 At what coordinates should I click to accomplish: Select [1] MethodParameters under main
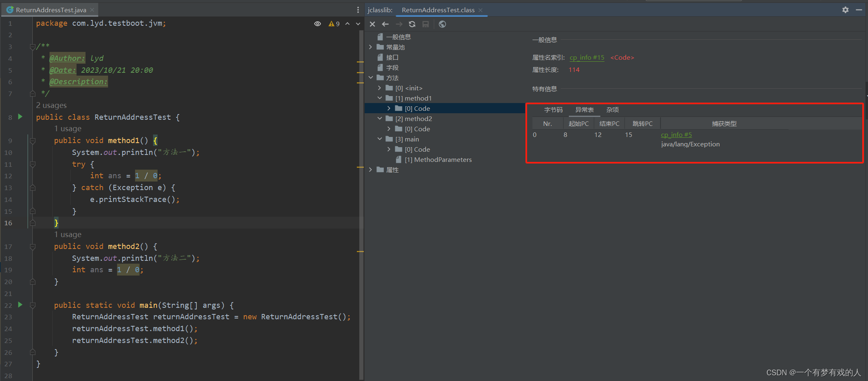pos(438,159)
